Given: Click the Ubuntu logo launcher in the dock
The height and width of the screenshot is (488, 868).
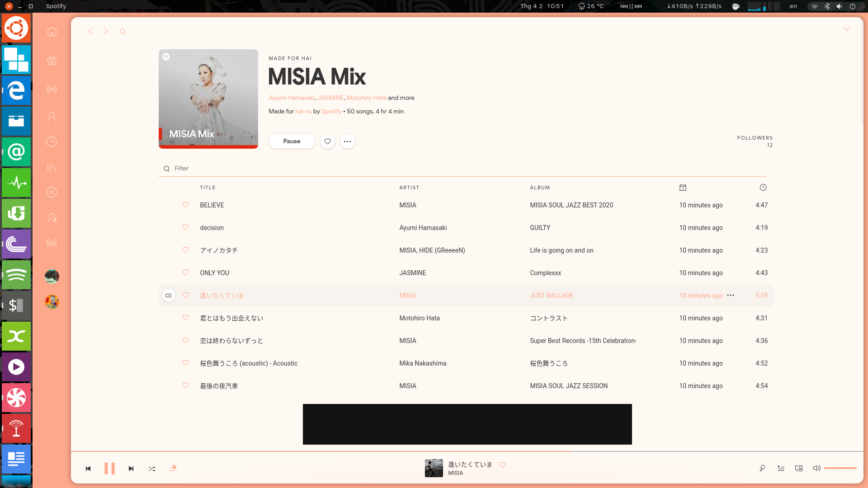Looking at the screenshot, I should tap(16, 28).
